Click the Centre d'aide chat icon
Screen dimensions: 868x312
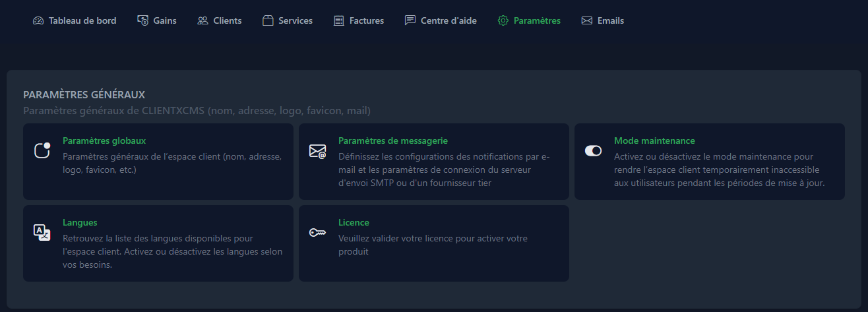pos(410,20)
